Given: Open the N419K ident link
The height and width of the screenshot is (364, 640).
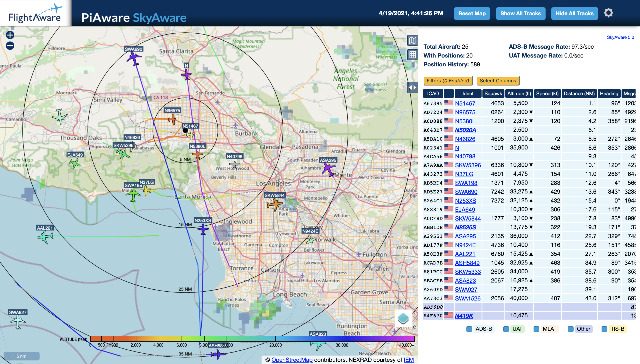Looking at the screenshot, I should pos(464,316).
